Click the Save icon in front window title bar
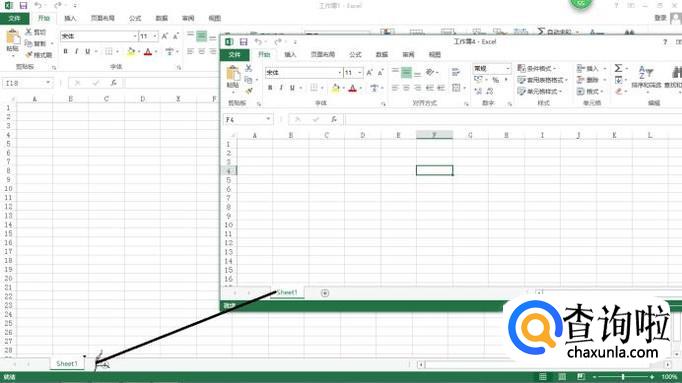Screen dimensions: 682x383 point(244,42)
